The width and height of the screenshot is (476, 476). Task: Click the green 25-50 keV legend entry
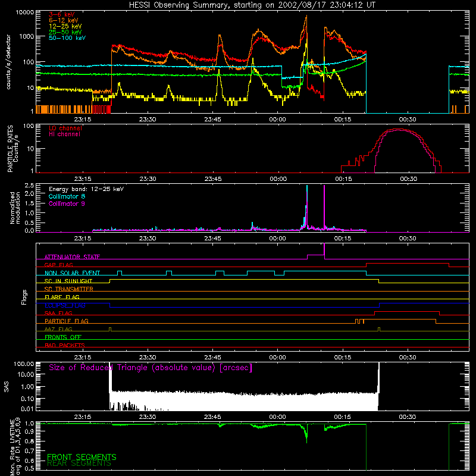pyautogui.click(x=65, y=32)
